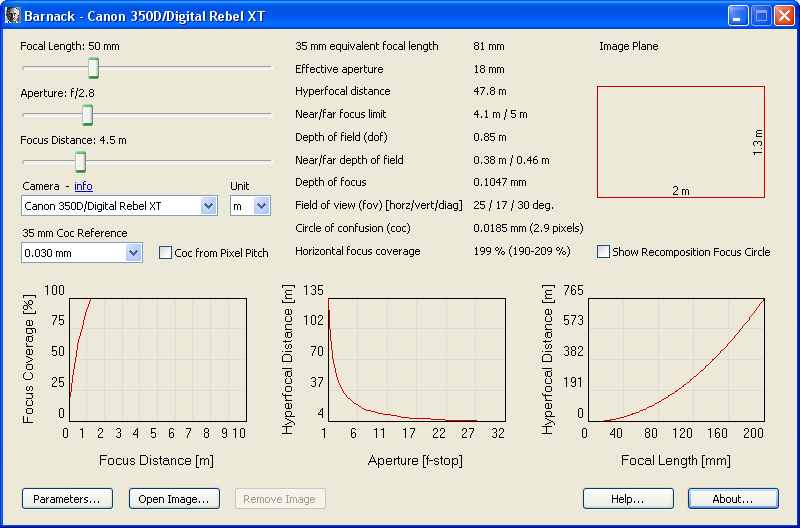Click the Focus Distance slider thumb
This screenshot has height=528, width=800.
click(x=80, y=162)
